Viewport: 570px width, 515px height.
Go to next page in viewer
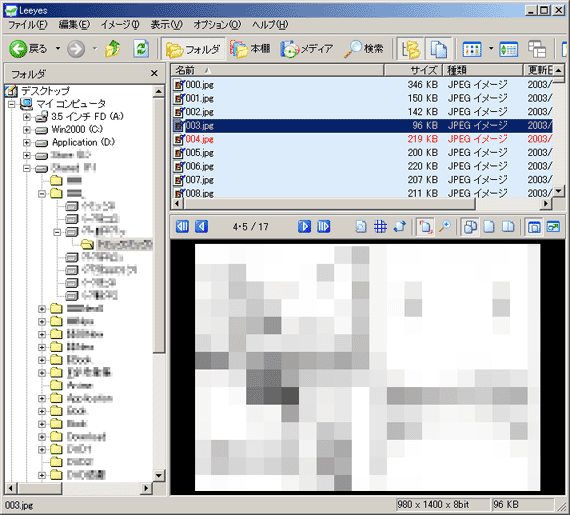304,227
